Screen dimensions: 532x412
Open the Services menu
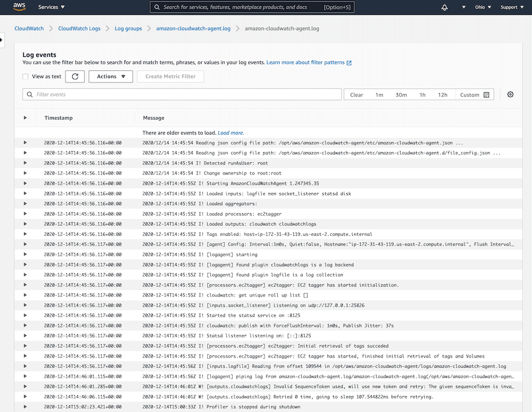pos(52,7)
